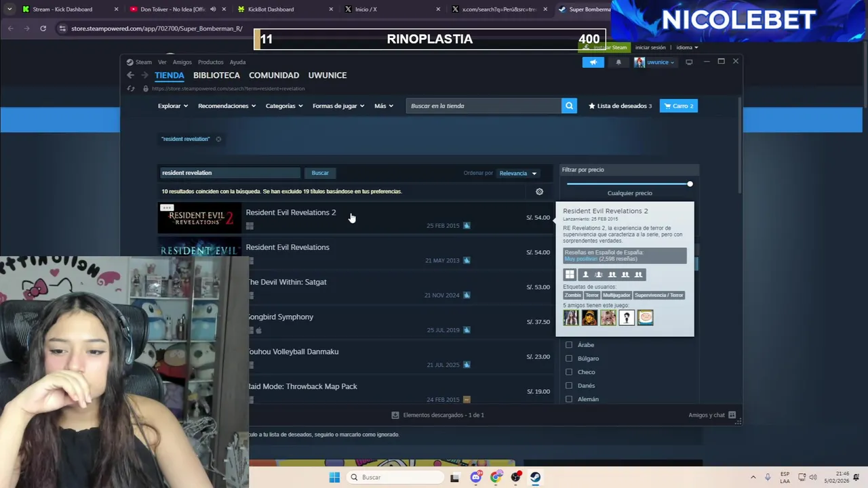Open Resident Evil Revelations 2 result

[x=356, y=218]
